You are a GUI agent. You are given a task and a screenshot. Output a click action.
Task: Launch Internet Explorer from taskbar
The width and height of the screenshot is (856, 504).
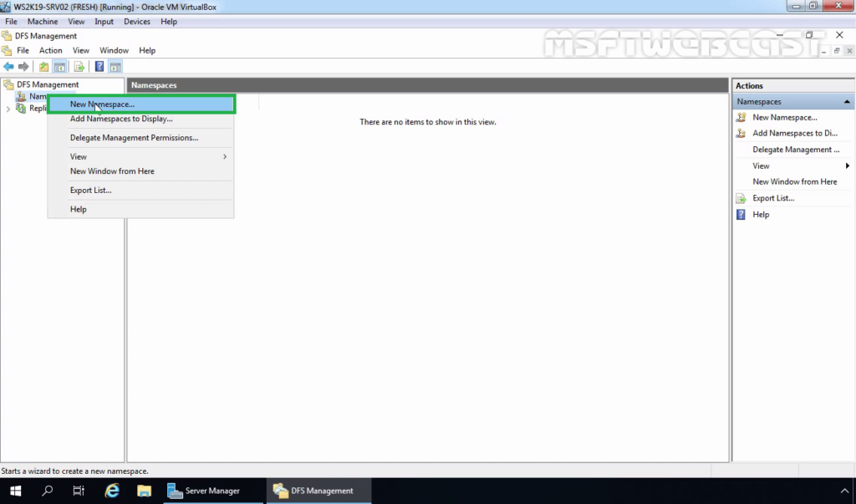tap(112, 491)
